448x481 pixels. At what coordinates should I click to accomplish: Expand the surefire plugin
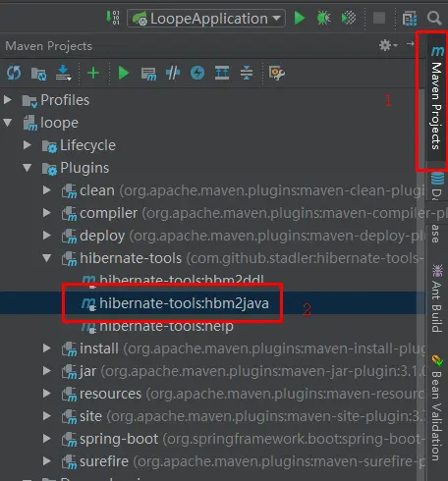pos(47,461)
